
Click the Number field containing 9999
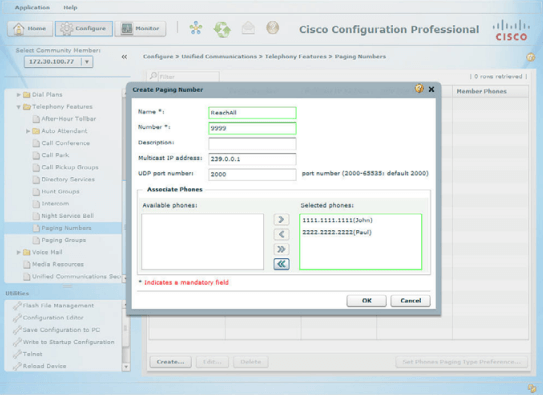pyautogui.click(x=252, y=128)
